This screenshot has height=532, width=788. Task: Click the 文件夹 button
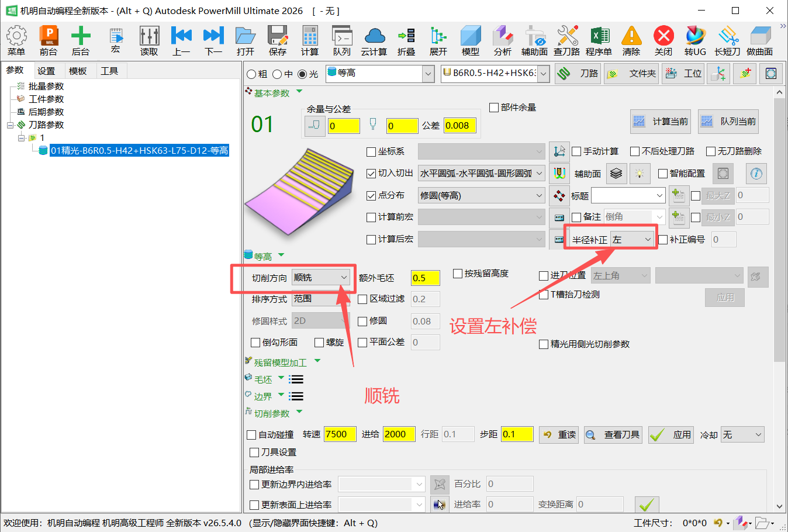point(631,74)
